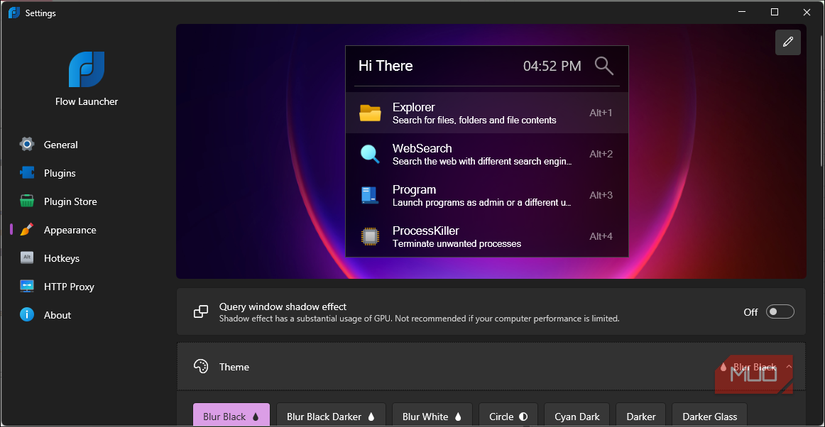This screenshot has height=427, width=825.
Task: Close the Settings window
Action: [807, 12]
